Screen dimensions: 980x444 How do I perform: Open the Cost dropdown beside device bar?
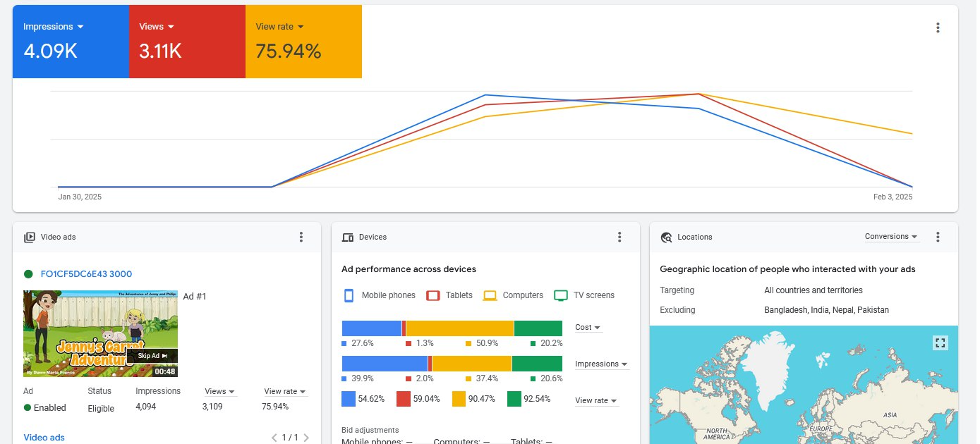588,328
